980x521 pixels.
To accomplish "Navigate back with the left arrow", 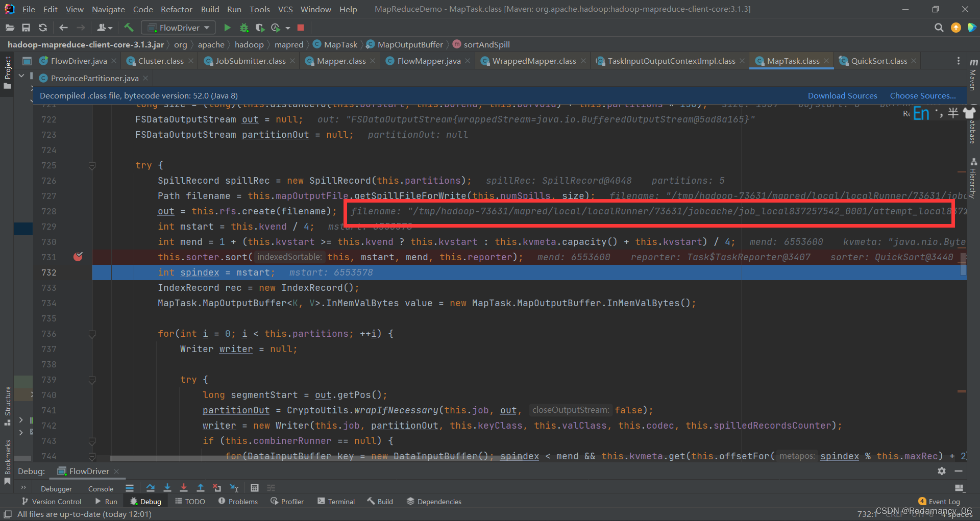I will 63,28.
